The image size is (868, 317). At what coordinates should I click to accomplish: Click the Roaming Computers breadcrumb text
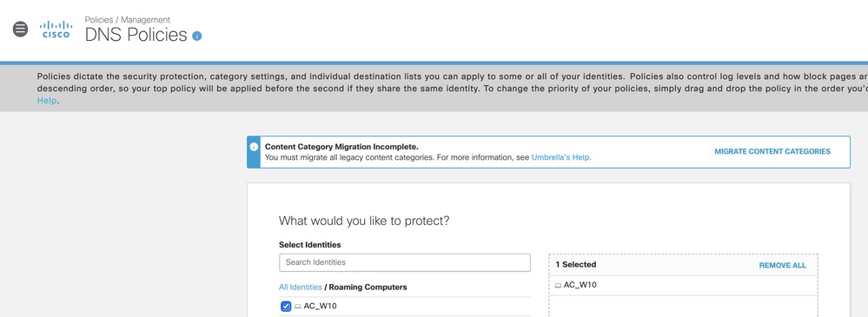(368, 287)
